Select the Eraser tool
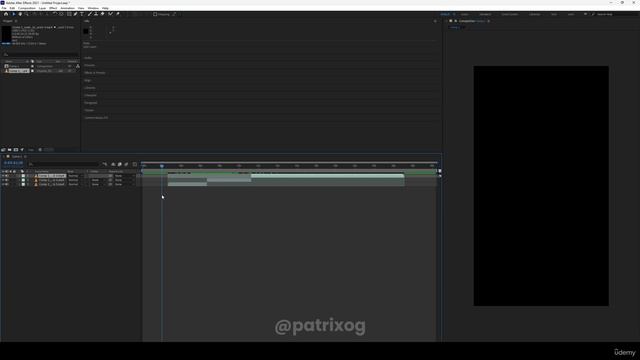 pos(102,14)
